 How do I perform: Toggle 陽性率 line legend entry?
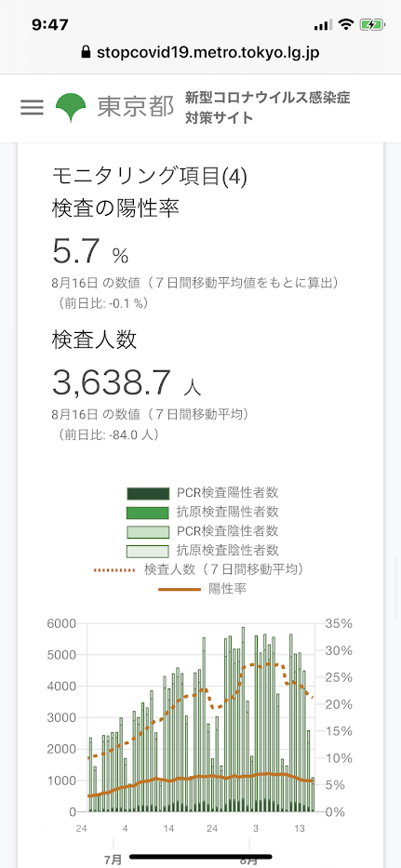click(202, 589)
